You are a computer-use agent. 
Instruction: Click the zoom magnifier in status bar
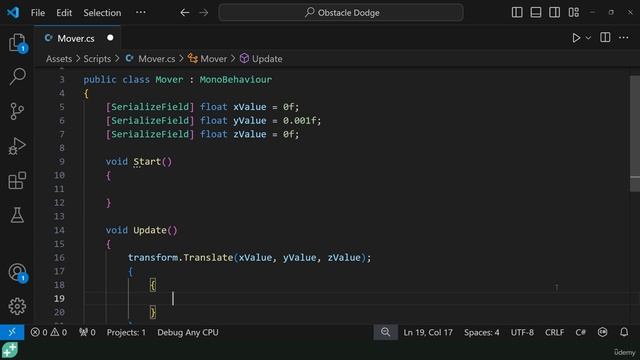pyautogui.click(x=385, y=332)
